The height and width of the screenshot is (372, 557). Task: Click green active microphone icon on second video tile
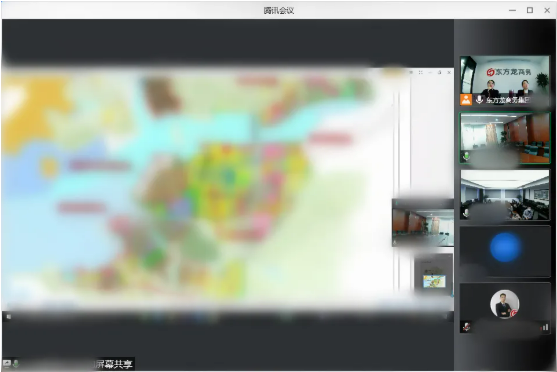click(466, 156)
